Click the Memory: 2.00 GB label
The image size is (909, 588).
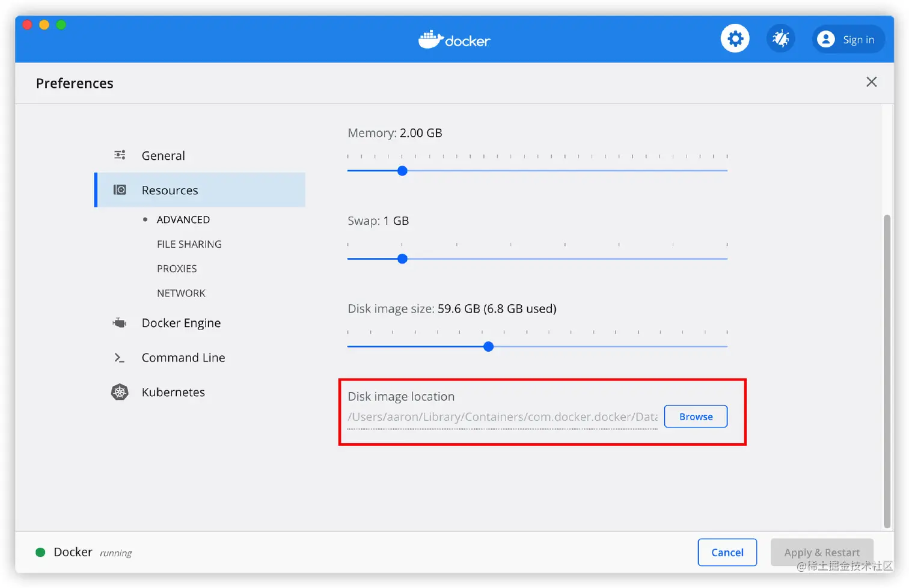tap(395, 133)
